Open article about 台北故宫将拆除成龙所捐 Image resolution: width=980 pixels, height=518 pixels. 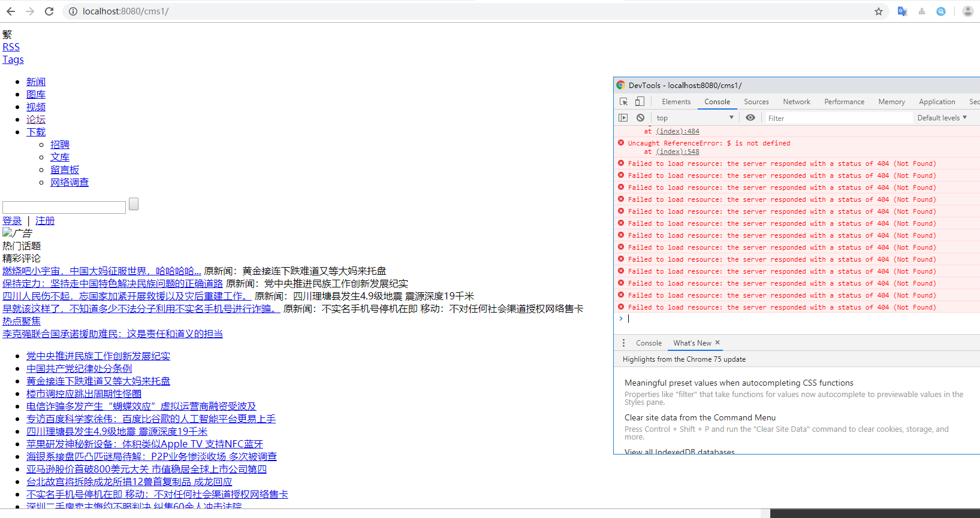(x=129, y=481)
